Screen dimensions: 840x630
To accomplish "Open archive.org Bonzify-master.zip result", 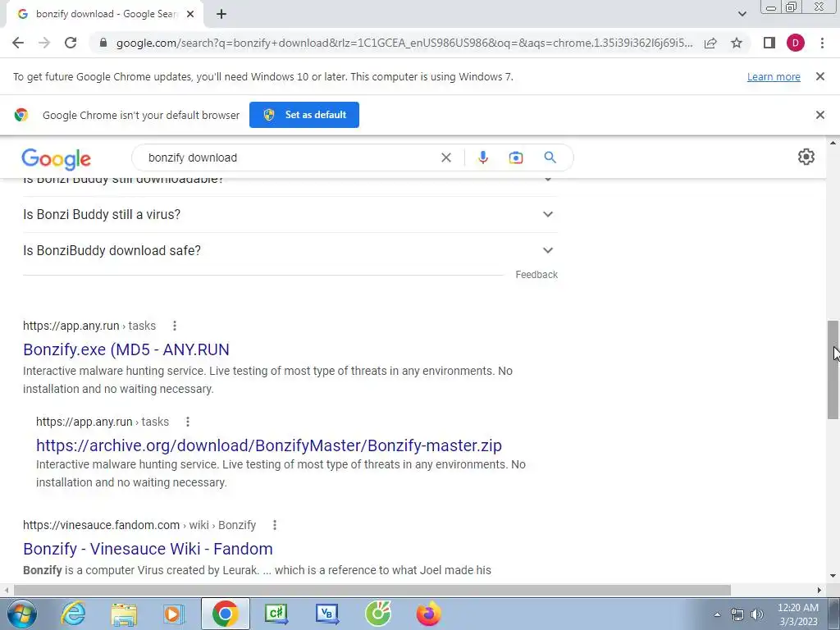I will [269, 445].
